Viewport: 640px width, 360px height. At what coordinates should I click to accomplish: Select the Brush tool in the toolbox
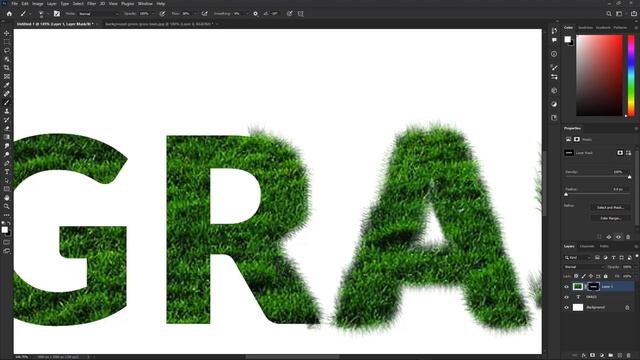(x=7, y=102)
